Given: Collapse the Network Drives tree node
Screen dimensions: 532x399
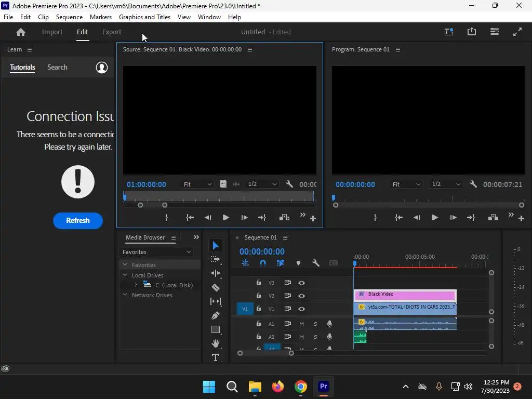Looking at the screenshot, I should point(125,295).
